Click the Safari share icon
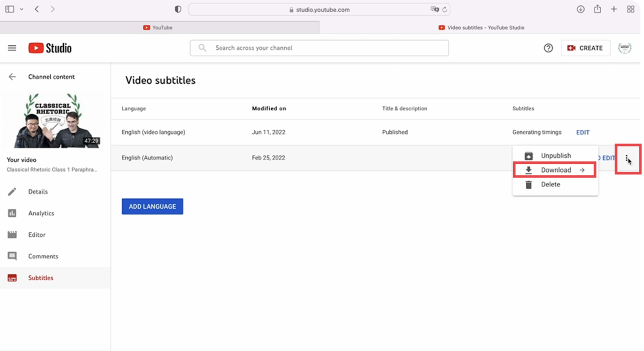 click(x=597, y=9)
